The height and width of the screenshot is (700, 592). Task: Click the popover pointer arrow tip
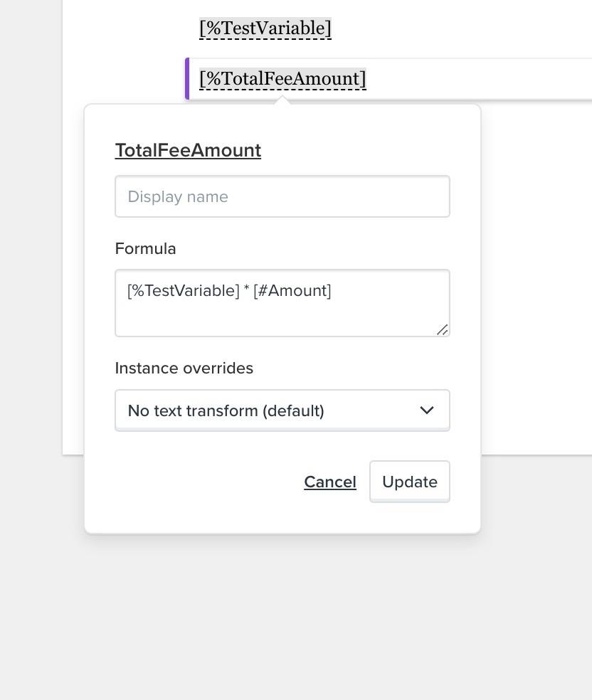[x=282, y=101]
